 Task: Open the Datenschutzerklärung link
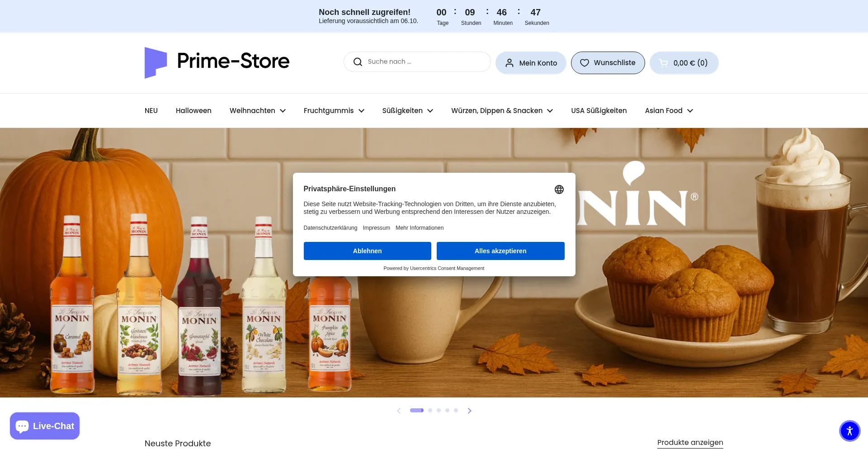pos(330,228)
